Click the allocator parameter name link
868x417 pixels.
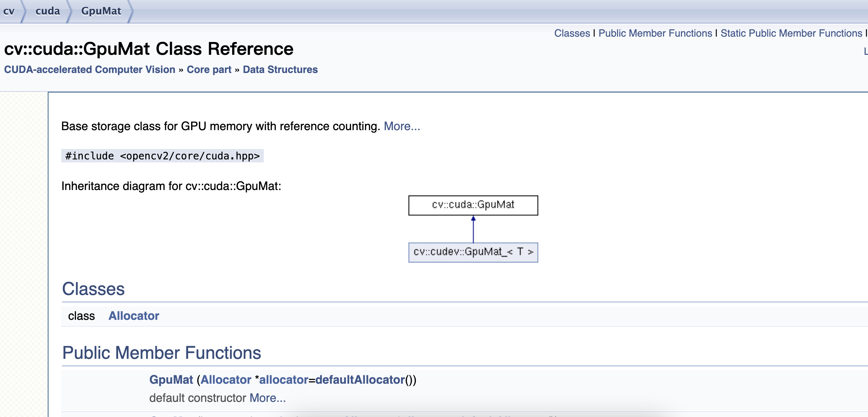pyautogui.click(x=283, y=380)
